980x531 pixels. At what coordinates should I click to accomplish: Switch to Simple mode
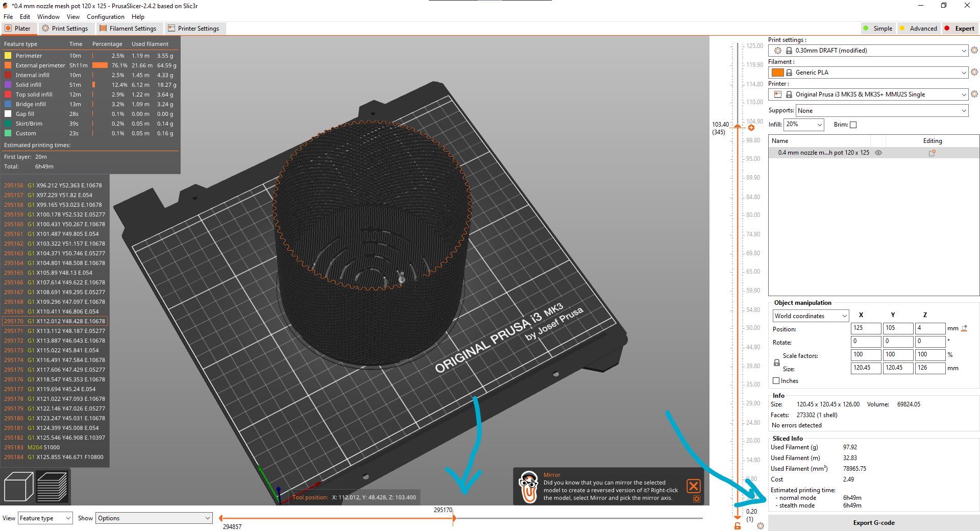(878, 28)
